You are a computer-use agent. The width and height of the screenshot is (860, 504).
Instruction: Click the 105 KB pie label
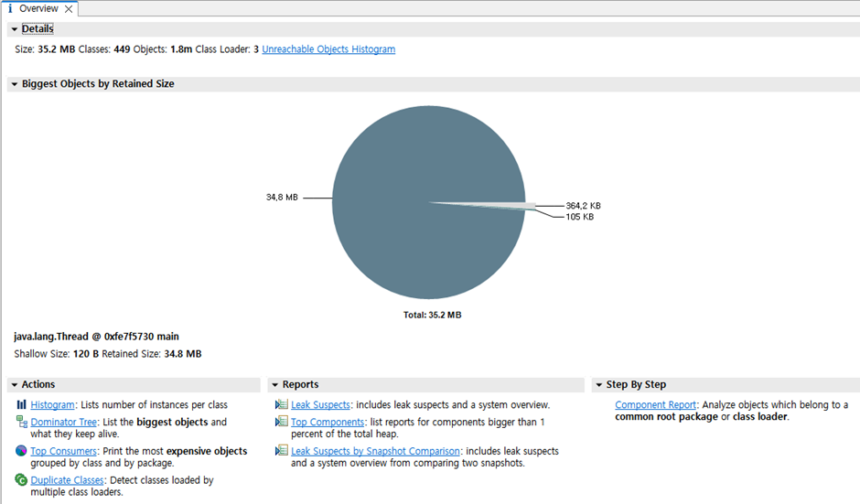tap(580, 217)
